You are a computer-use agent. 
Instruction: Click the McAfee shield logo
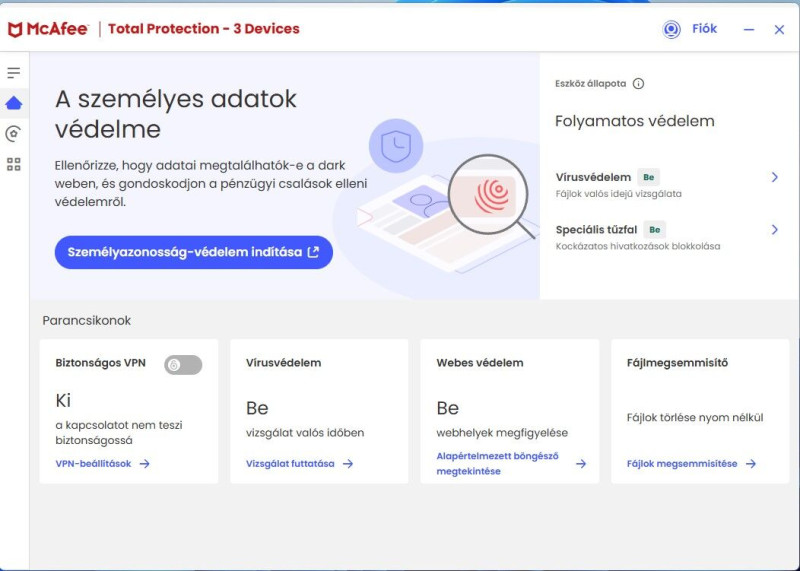(x=15, y=30)
